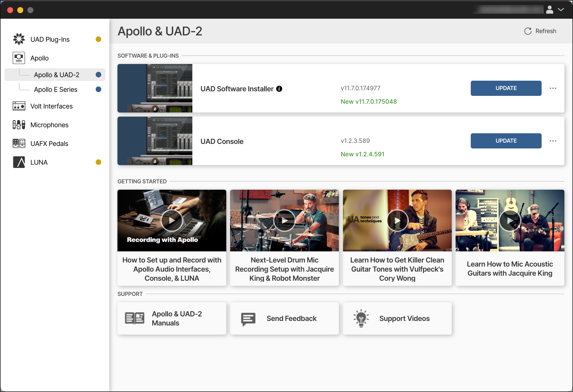Open the ellipsis menu for UAD Console

coord(553,141)
